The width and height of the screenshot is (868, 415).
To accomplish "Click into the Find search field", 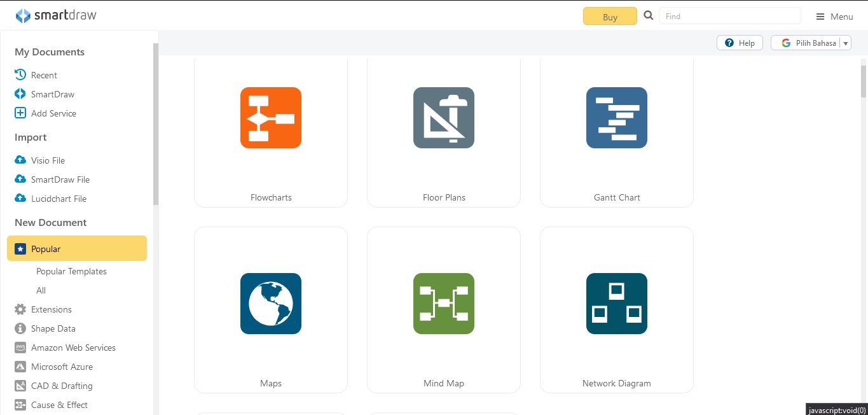I will click(x=729, y=16).
